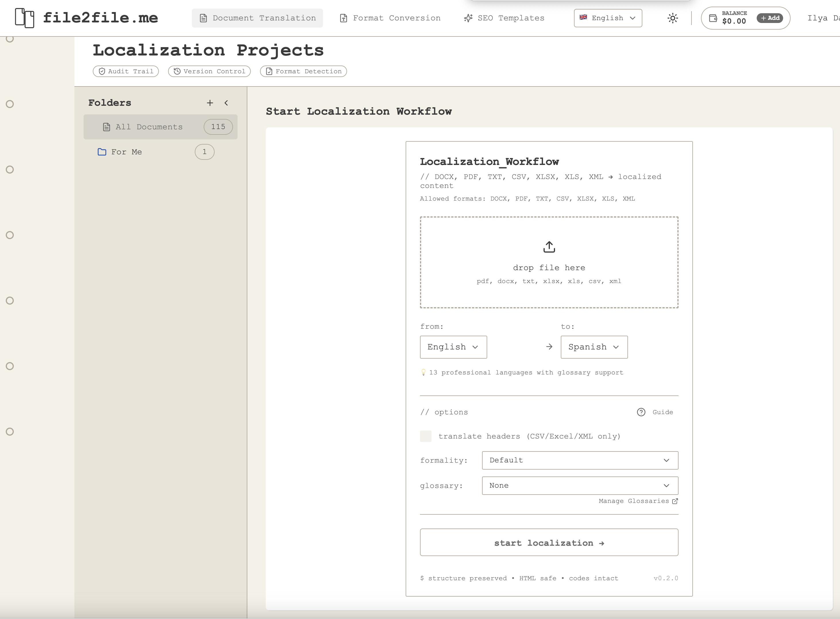Collapse the Folders sidebar

tap(226, 103)
